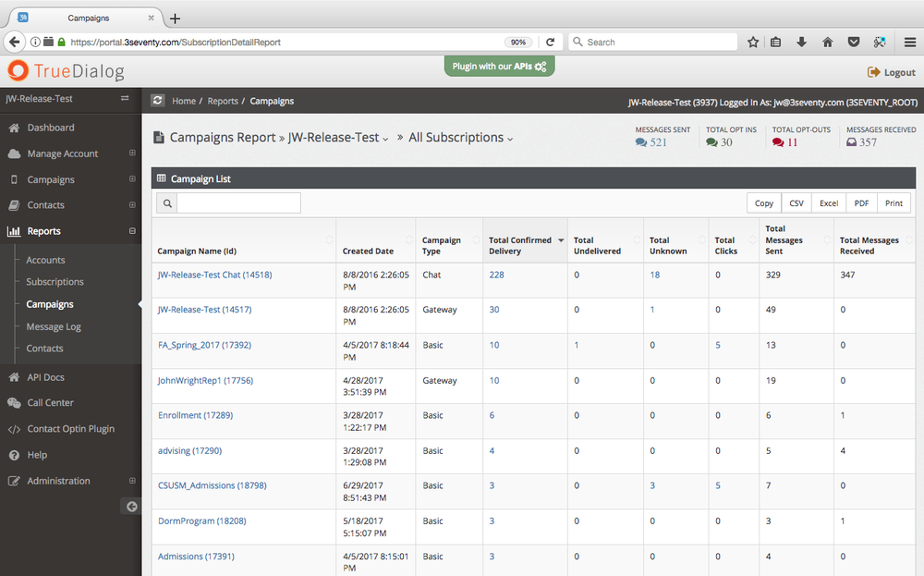The width and height of the screenshot is (924, 576).
Task: Open the browser hamburger menu
Action: click(910, 42)
